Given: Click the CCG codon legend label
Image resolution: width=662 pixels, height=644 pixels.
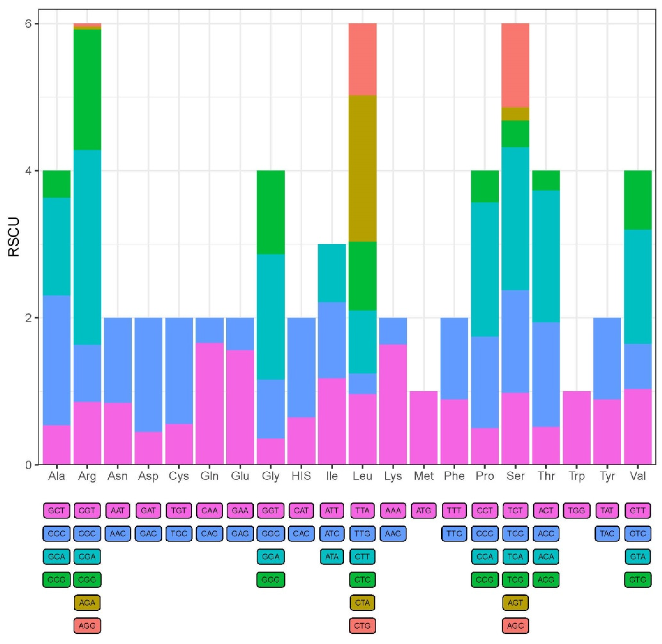Looking at the screenshot, I should [x=485, y=579].
